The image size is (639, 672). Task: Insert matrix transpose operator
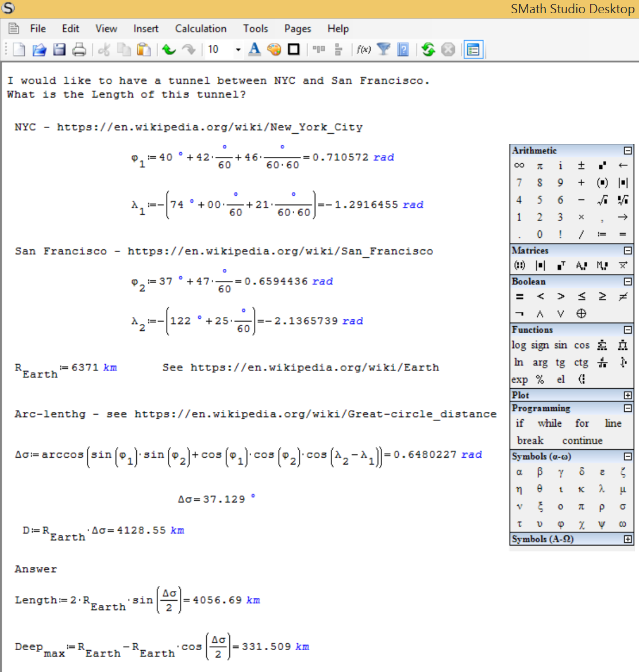[x=561, y=265]
